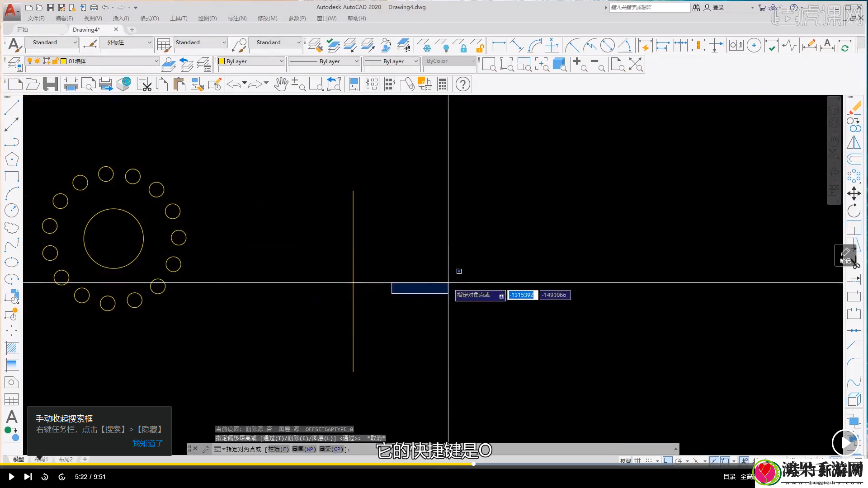
Task: Click 圈围(WP) option in command line
Action: coord(304,449)
